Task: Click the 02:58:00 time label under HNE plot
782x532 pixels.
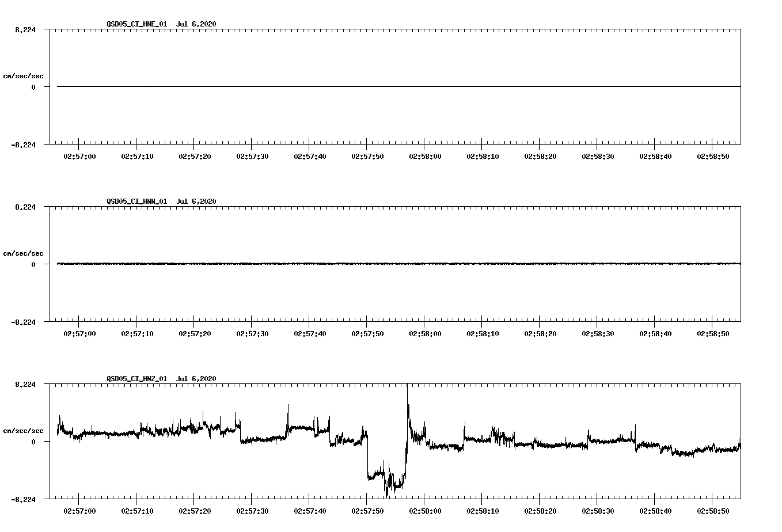Action: click(x=425, y=156)
